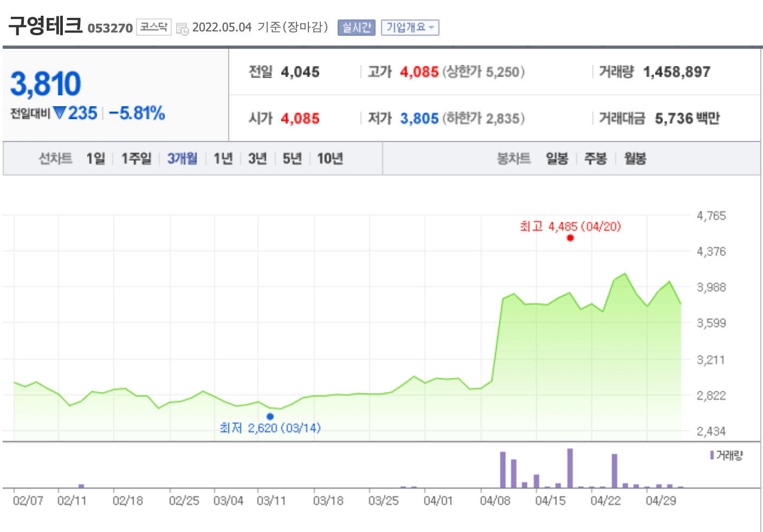Screen dimensions: 763x532
Task: Click the 03/11 date on the x-axis
Action: (271, 501)
